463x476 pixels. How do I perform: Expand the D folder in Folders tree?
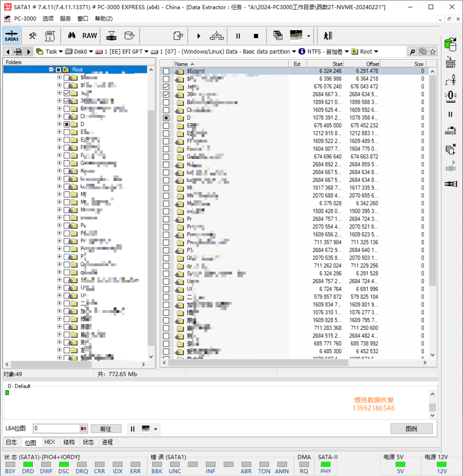point(59,124)
